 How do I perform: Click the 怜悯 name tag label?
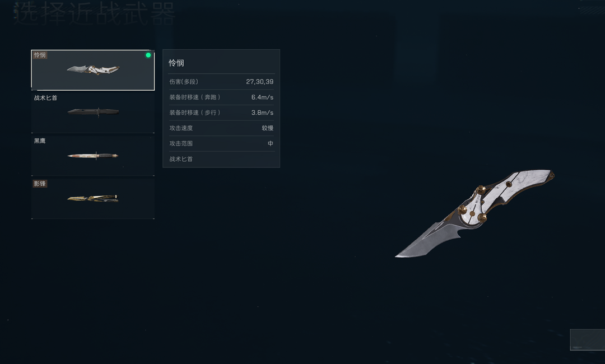point(40,55)
